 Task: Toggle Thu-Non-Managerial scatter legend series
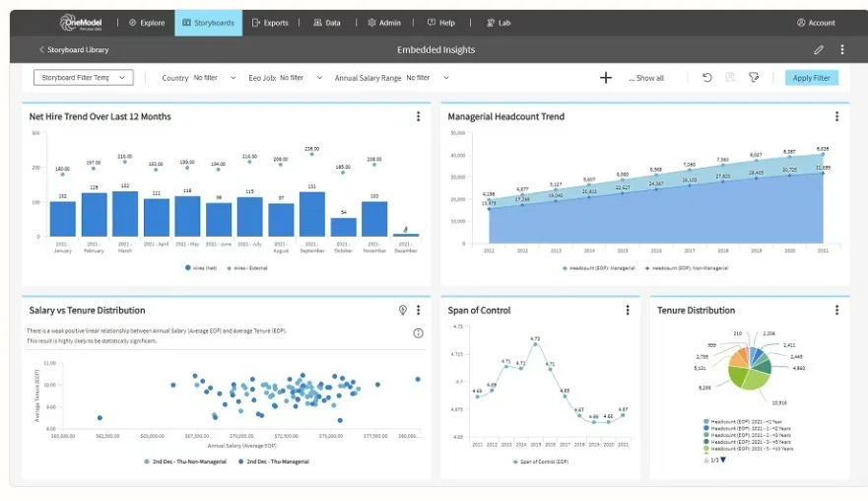[x=185, y=462]
